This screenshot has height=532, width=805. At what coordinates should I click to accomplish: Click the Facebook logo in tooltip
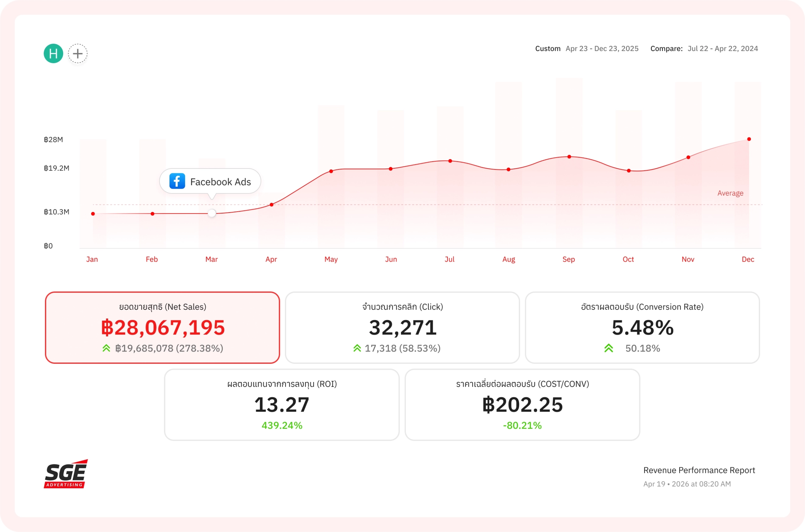(177, 181)
